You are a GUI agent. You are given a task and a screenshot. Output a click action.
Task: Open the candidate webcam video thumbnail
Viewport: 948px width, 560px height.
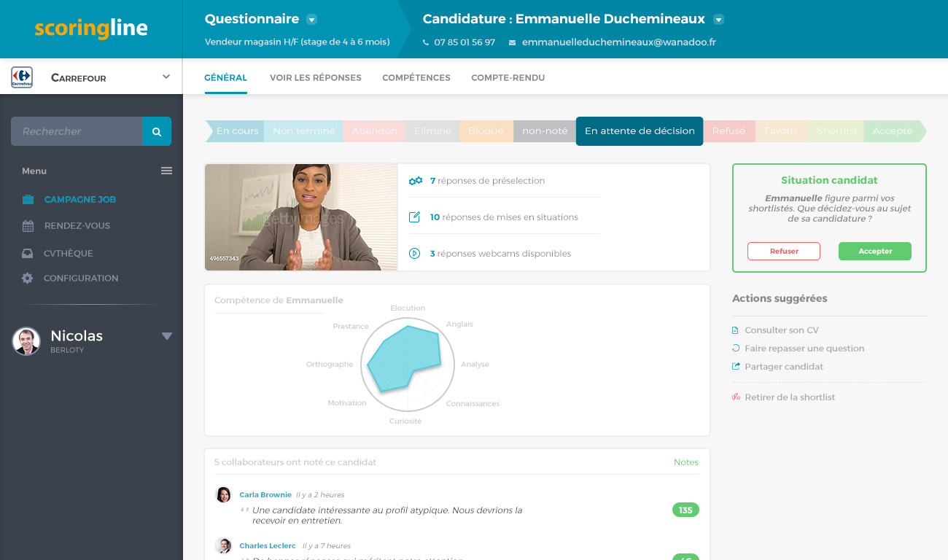[x=301, y=217]
